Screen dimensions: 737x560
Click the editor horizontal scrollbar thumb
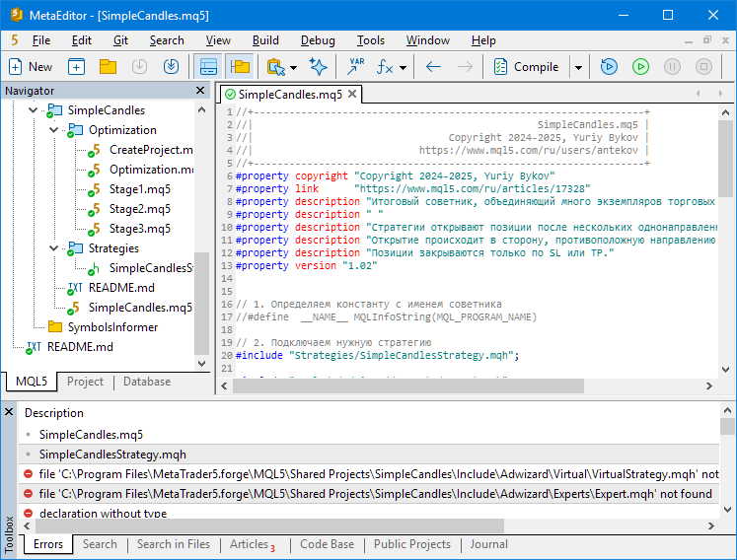[408, 386]
